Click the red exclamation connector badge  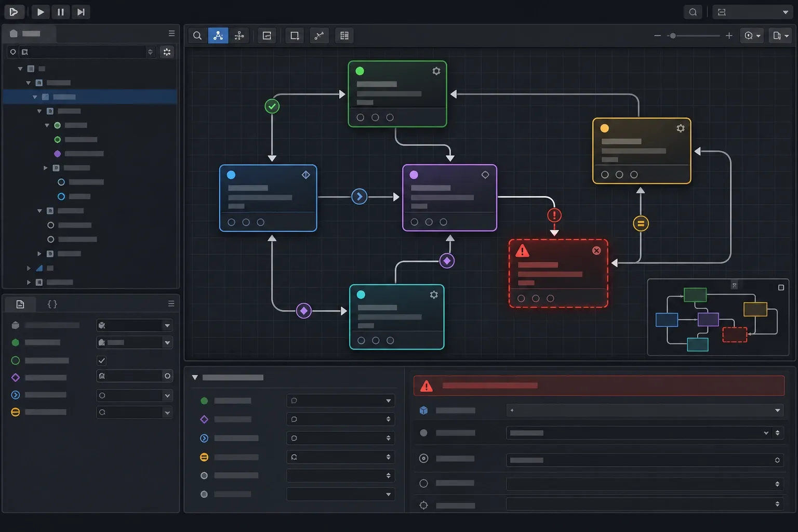point(554,215)
